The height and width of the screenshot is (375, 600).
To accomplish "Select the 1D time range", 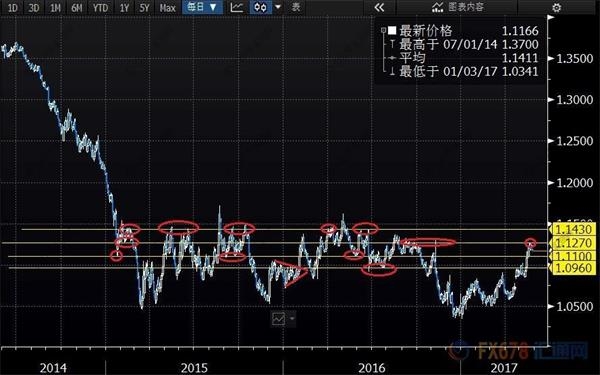I will [x=12, y=7].
